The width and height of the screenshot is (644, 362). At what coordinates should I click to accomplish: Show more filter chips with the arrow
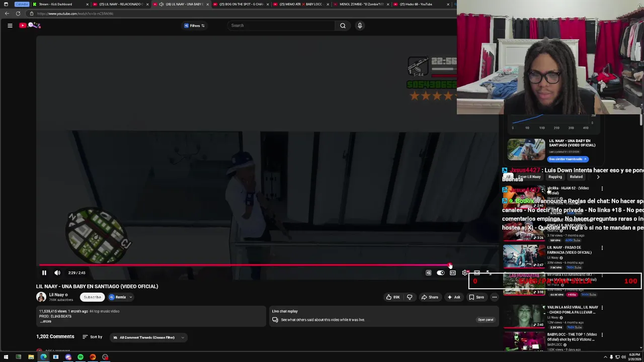[x=598, y=177]
